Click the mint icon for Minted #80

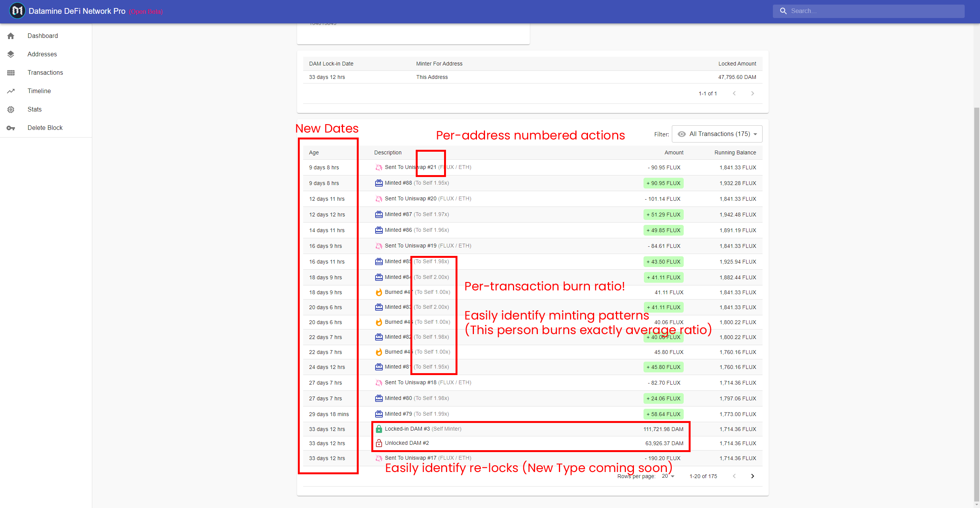(x=379, y=398)
